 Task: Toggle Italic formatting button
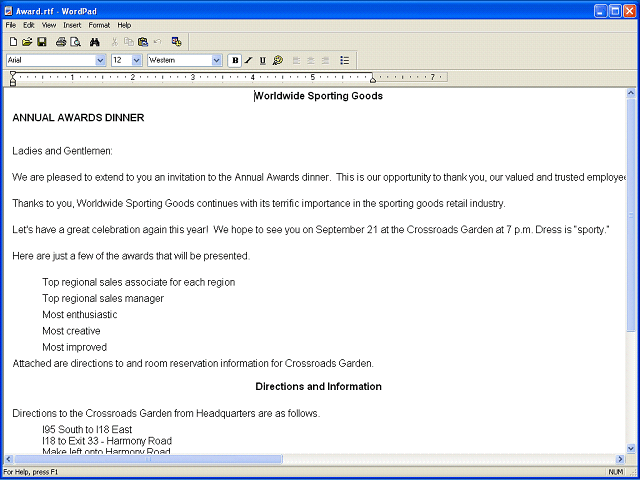tap(249, 60)
